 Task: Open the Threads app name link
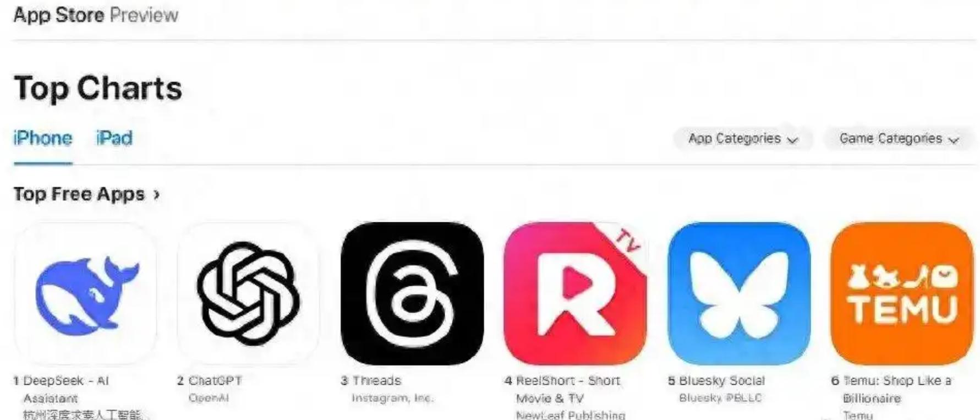377,380
